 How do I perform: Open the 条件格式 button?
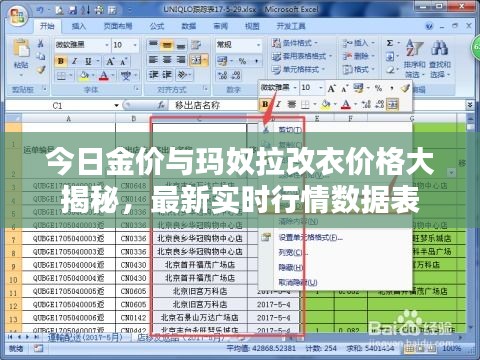coord(294,43)
